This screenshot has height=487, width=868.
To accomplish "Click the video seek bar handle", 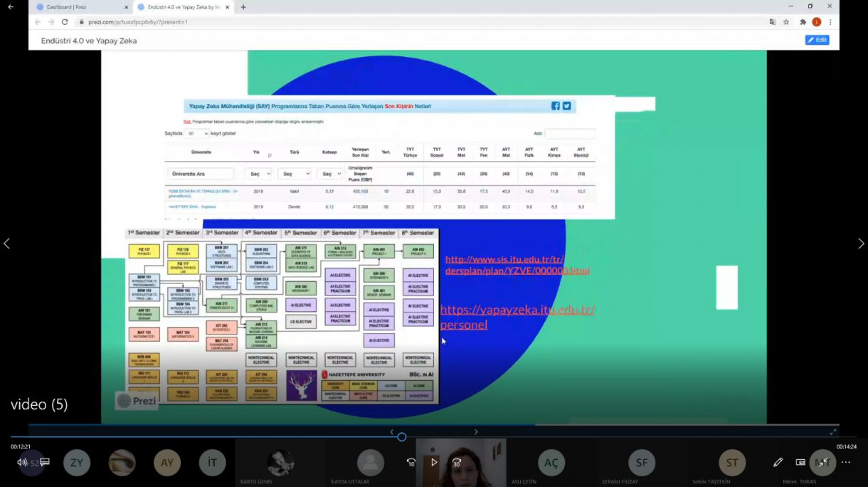I will (x=402, y=437).
